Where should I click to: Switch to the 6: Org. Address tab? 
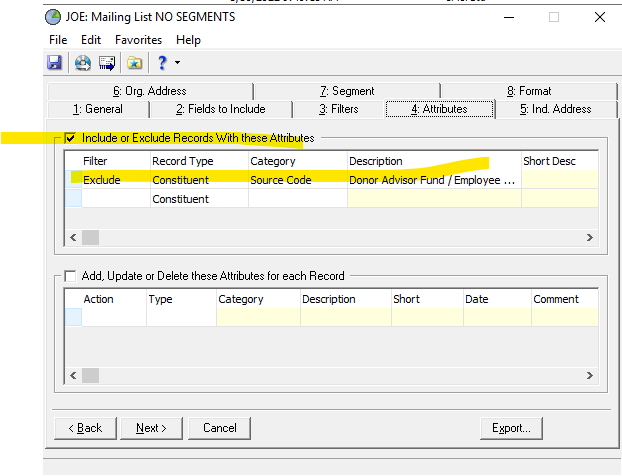tap(150, 91)
